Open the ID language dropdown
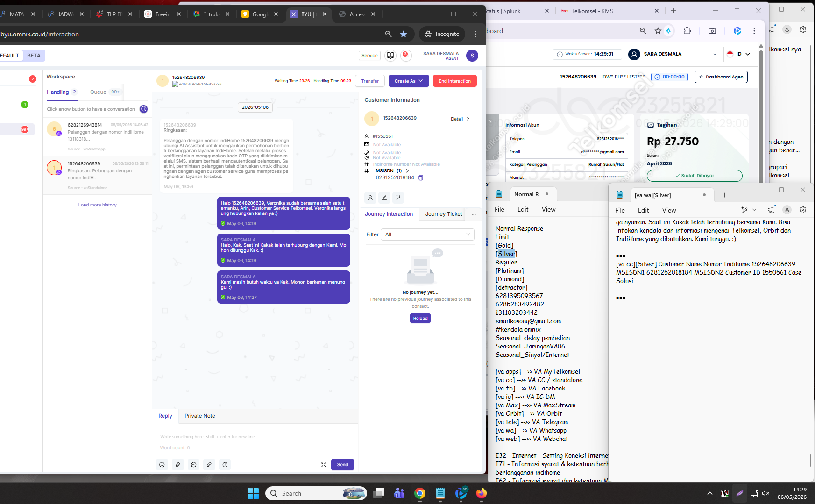Screen dimensions: 815x504 (x=738, y=54)
